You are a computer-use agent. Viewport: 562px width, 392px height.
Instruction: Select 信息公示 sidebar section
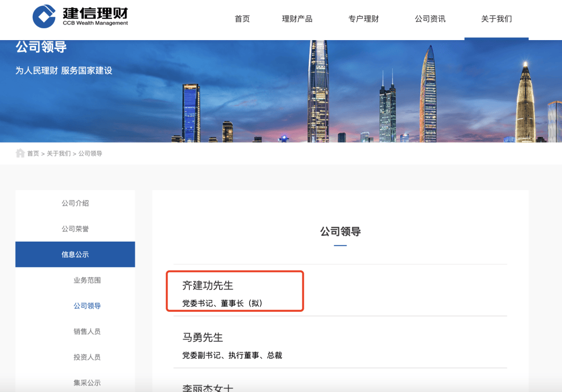click(x=75, y=254)
